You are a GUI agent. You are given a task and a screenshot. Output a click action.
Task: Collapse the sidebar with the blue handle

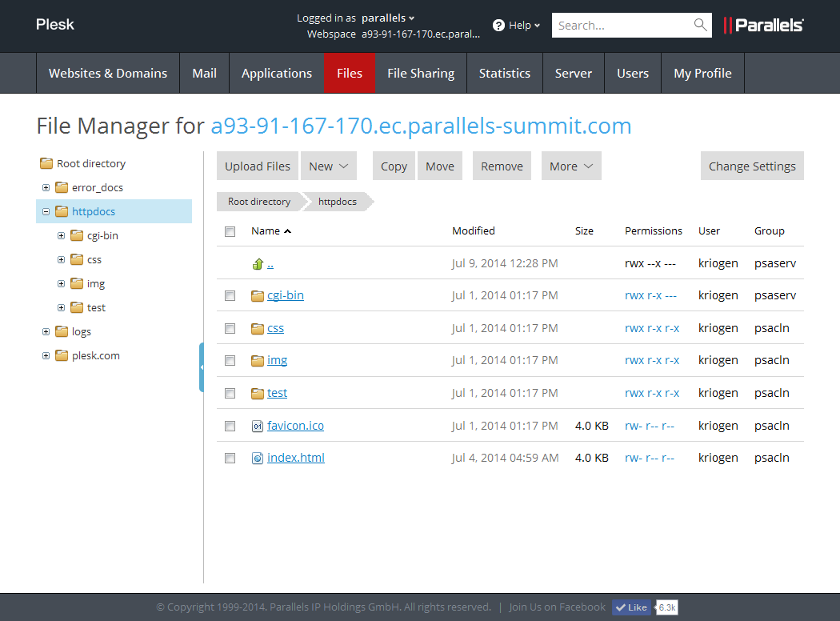[x=202, y=367]
